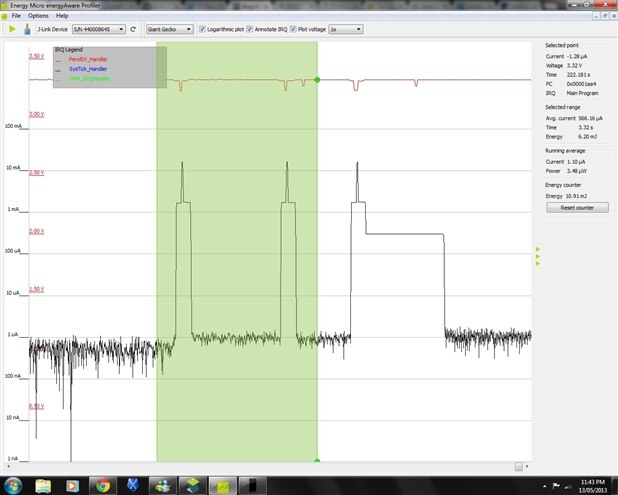Viewport: 618px width, 495px height.
Task: Click the horizontal scrollbar under the plot
Action: pyautogui.click(x=518, y=466)
